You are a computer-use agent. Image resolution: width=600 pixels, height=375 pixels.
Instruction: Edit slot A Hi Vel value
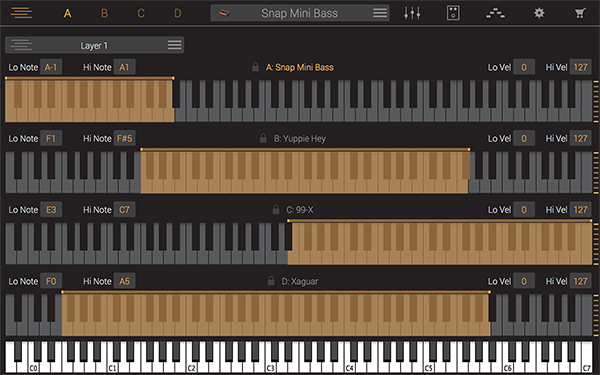pos(580,67)
